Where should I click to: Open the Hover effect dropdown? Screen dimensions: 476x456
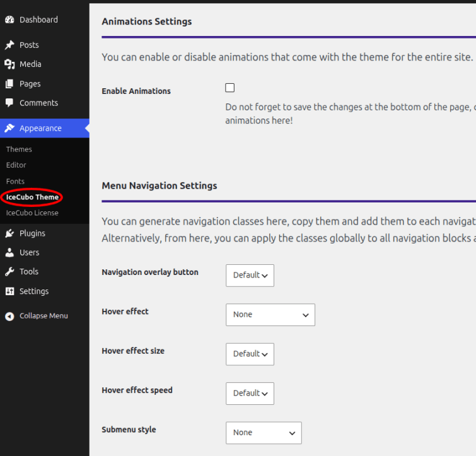point(270,315)
